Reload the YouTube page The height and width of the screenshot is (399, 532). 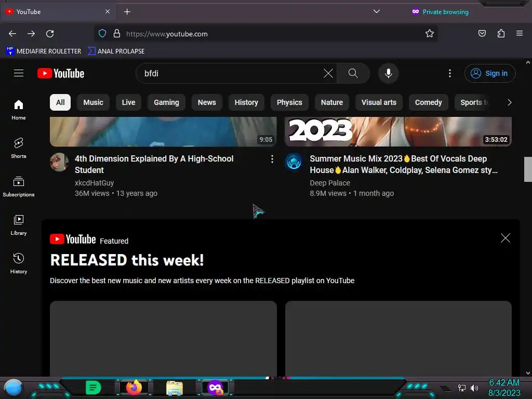click(x=50, y=34)
